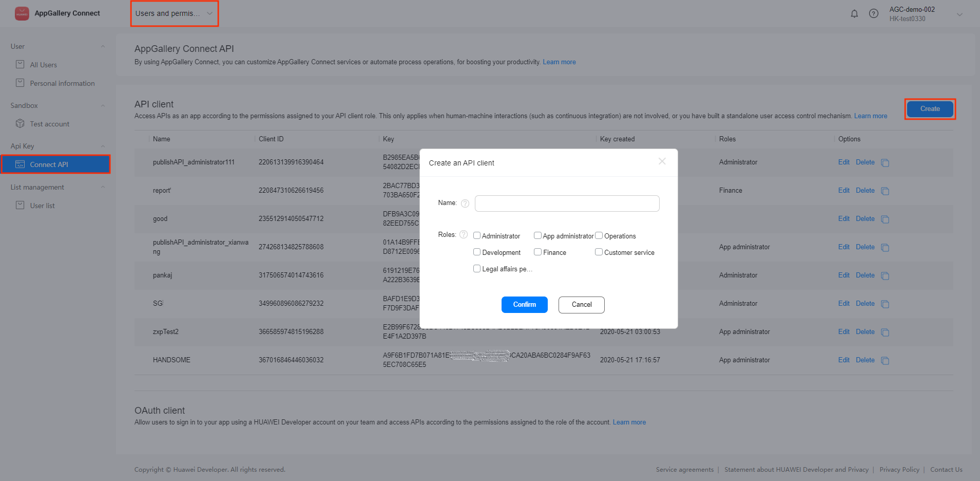
Task: Delete the report' client
Action: [865, 190]
